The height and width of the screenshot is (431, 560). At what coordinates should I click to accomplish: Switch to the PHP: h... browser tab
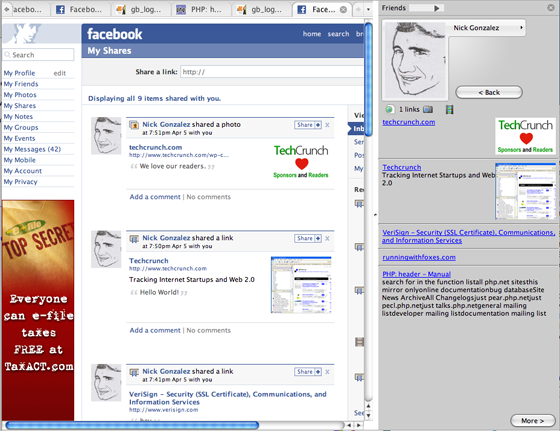[x=201, y=10]
